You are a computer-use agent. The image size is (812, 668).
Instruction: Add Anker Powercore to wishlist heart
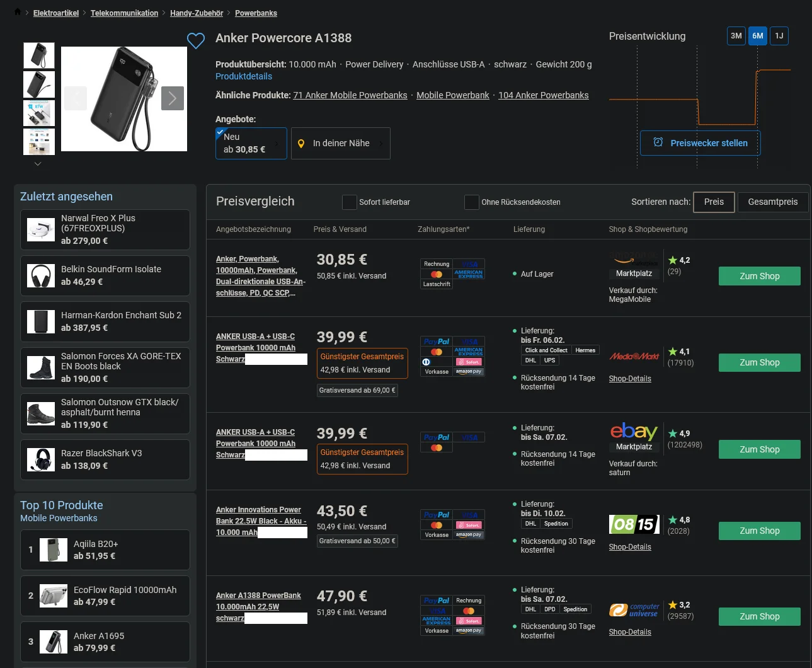(x=196, y=41)
